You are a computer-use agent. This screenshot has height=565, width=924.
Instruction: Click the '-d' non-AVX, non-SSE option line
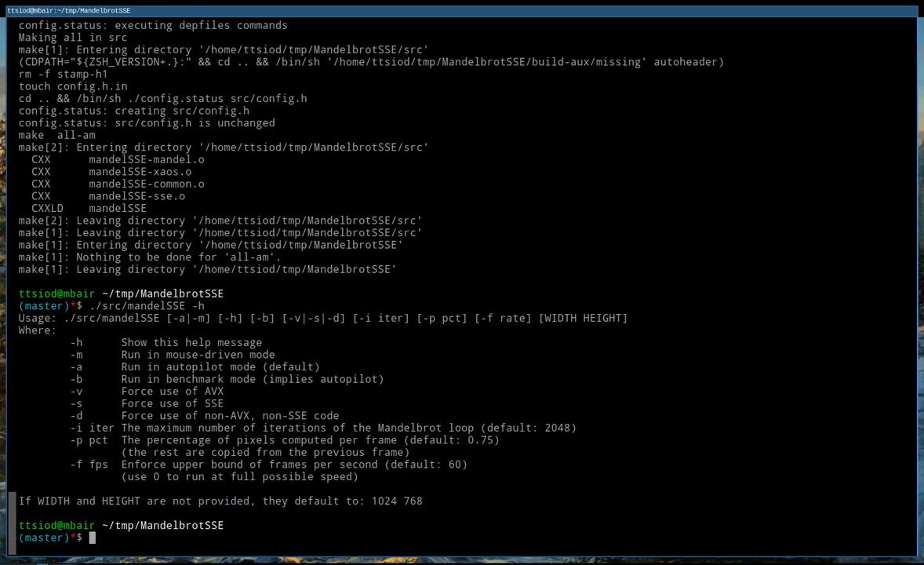click(204, 416)
